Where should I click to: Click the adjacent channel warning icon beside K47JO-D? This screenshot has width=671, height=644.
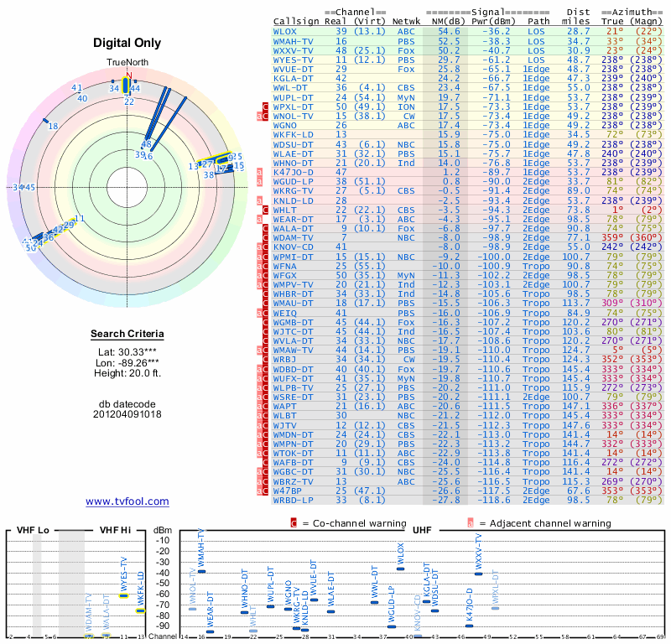[x=259, y=173]
